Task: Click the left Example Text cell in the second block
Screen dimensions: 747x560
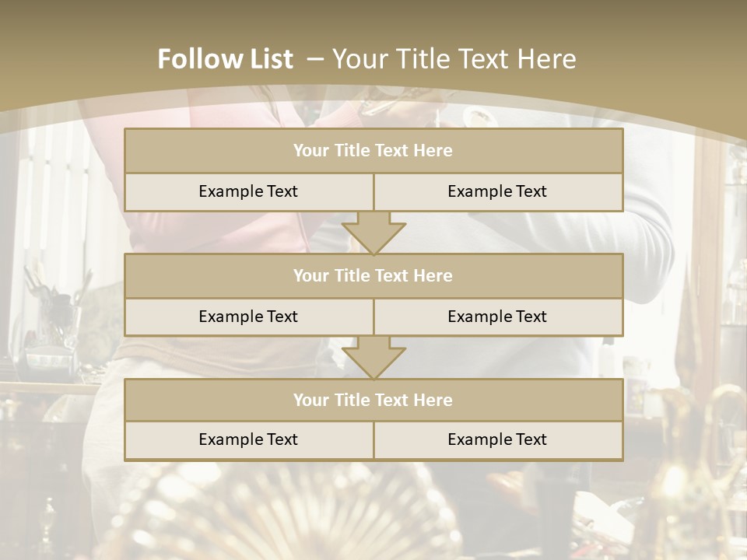Action: click(x=249, y=317)
